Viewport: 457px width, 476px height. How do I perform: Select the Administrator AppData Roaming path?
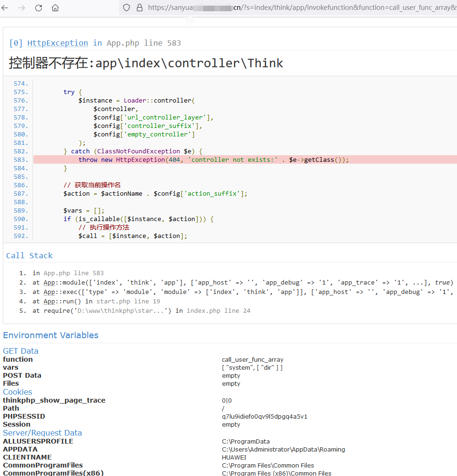pos(284,450)
